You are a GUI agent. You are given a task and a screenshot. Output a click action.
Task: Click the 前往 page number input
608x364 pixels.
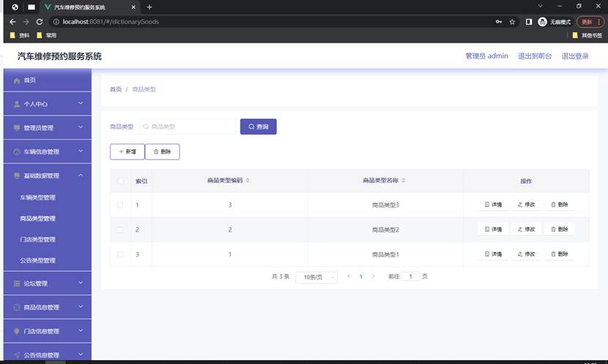point(411,276)
